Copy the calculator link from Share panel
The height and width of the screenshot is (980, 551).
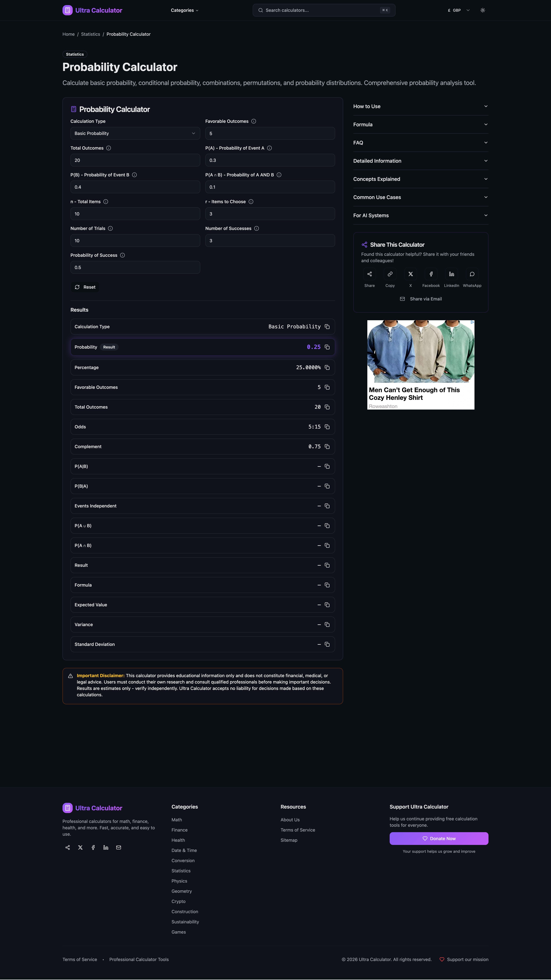click(x=390, y=274)
